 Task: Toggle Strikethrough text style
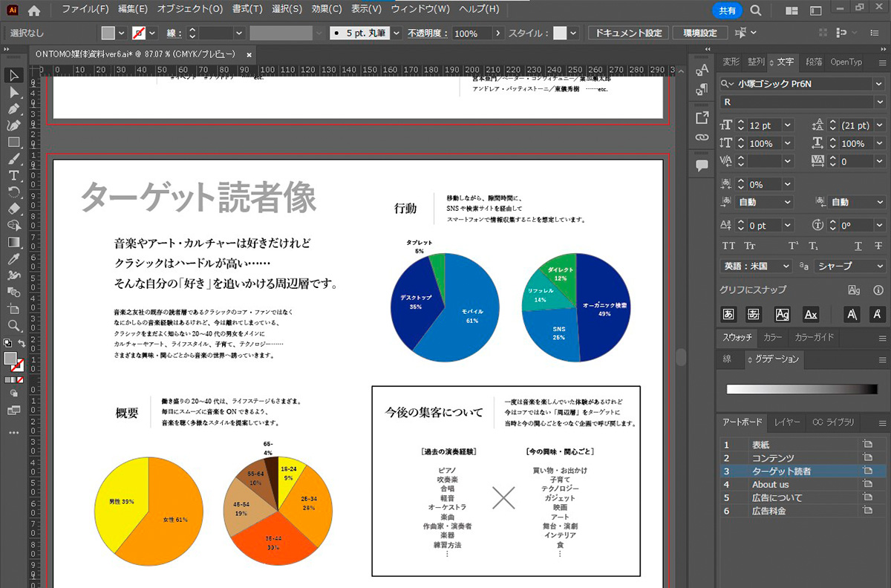[879, 246]
